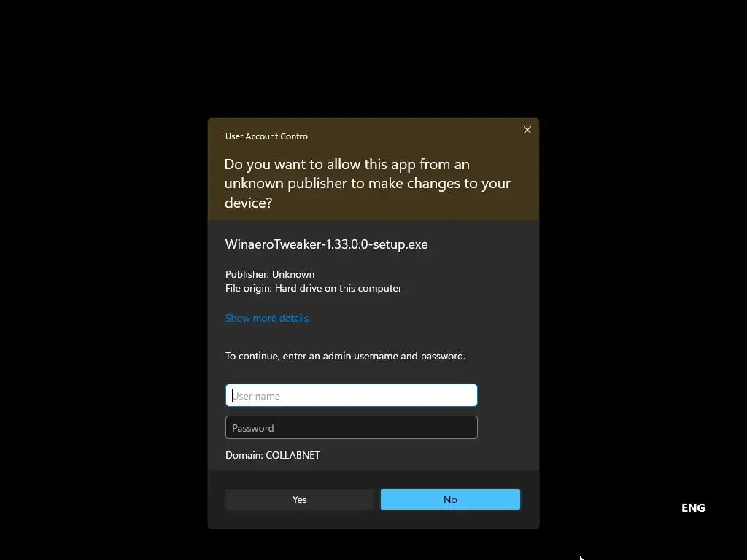The height and width of the screenshot is (560, 747).
Task: Select the WinaeroTweaker-1.33.0.0-setup.exe file name
Action: click(326, 244)
